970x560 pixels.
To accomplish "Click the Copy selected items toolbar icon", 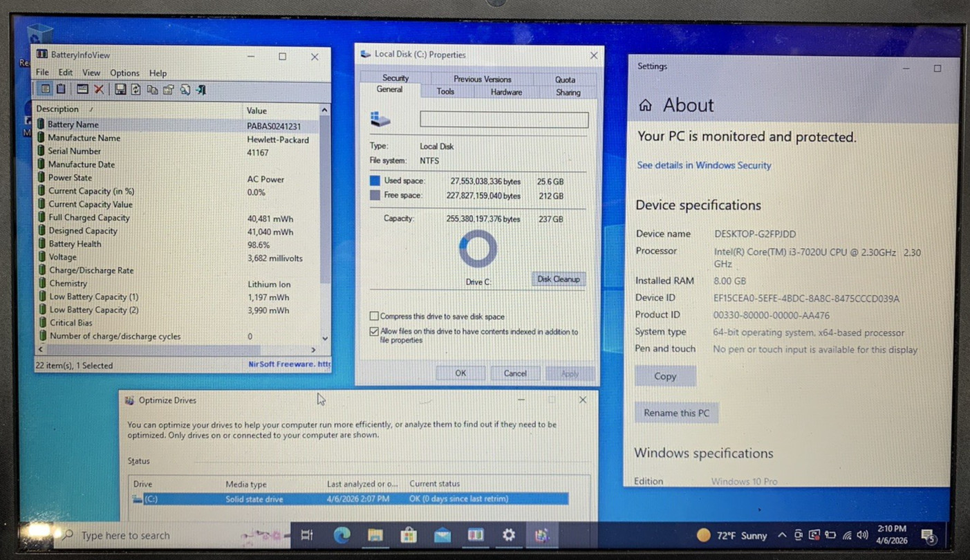I will [x=152, y=89].
